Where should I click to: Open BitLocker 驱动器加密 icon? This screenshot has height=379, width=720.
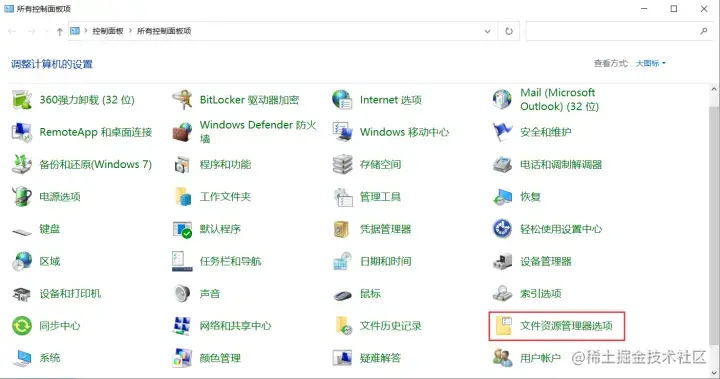tap(182, 100)
